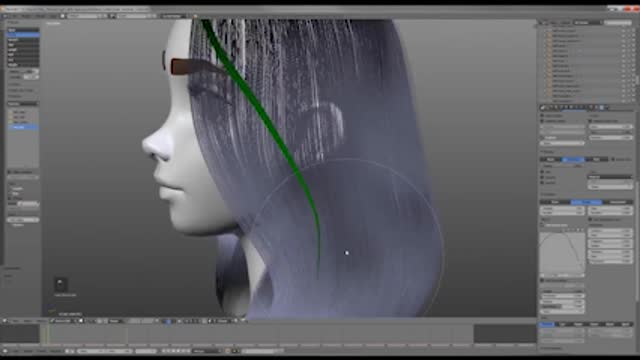Viewport: 640px width, 360px height.
Task: Select the None brush in the brush list
Action: [x=23, y=30]
